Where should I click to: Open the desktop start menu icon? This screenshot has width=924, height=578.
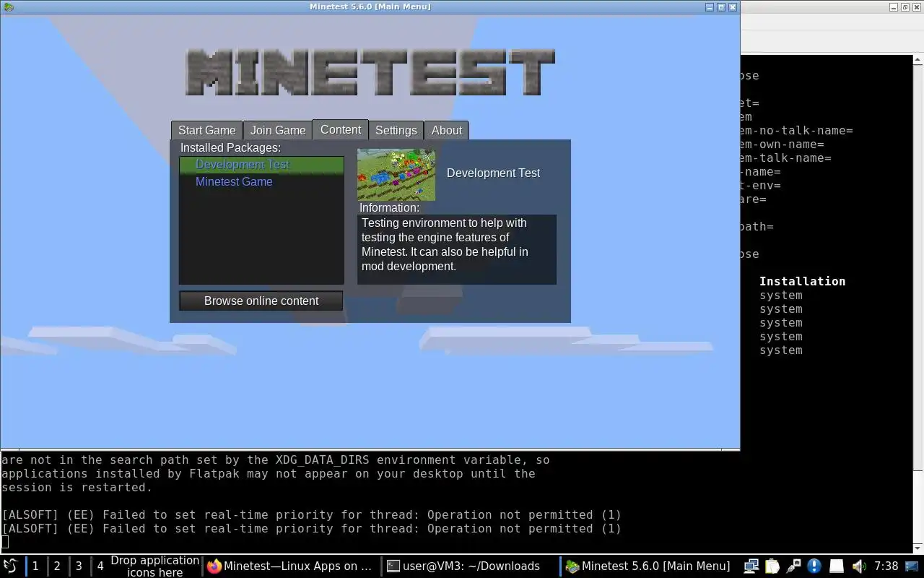[x=11, y=566]
